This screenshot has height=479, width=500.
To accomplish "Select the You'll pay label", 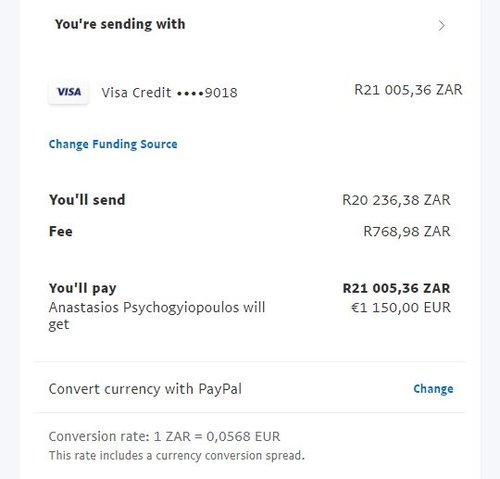I will tap(82, 288).
